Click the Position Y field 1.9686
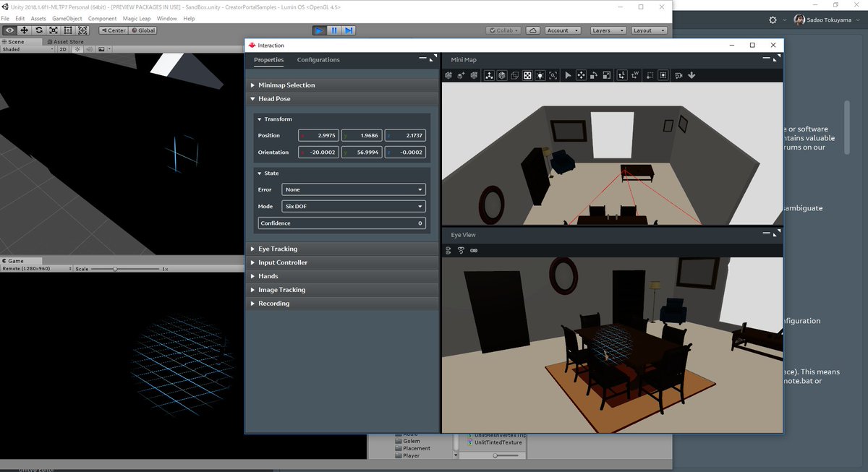The image size is (868, 472). tap(362, 135)
